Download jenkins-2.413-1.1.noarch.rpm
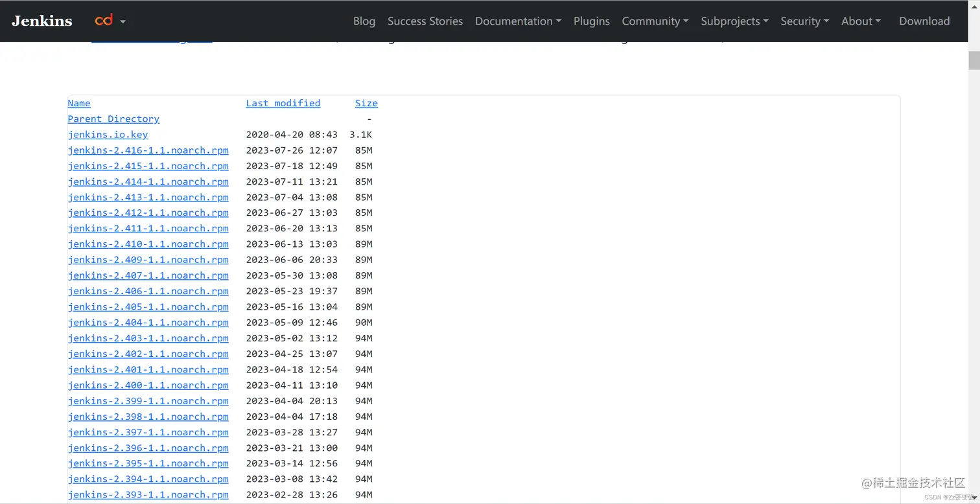Screen dimensions: 980x504 click(148, 197)
